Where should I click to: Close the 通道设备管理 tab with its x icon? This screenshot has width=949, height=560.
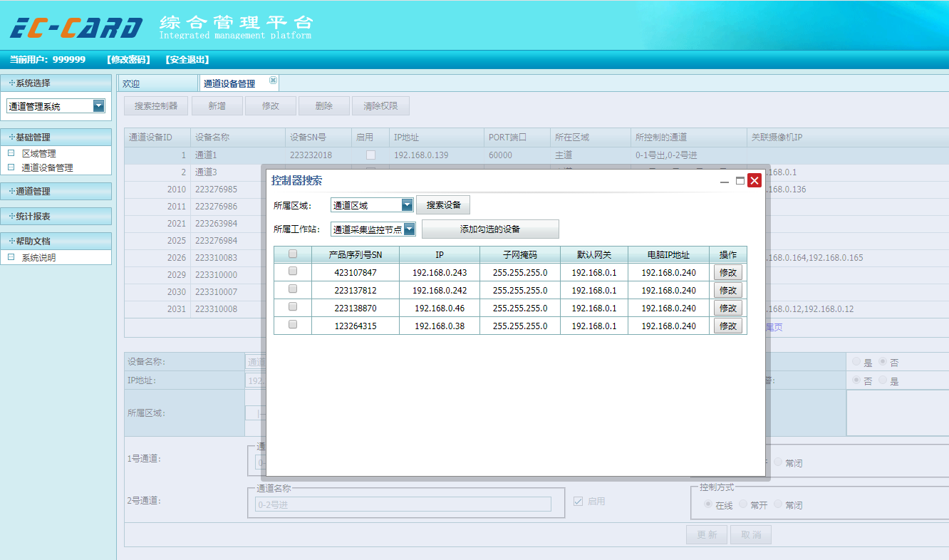coord(273,80)
